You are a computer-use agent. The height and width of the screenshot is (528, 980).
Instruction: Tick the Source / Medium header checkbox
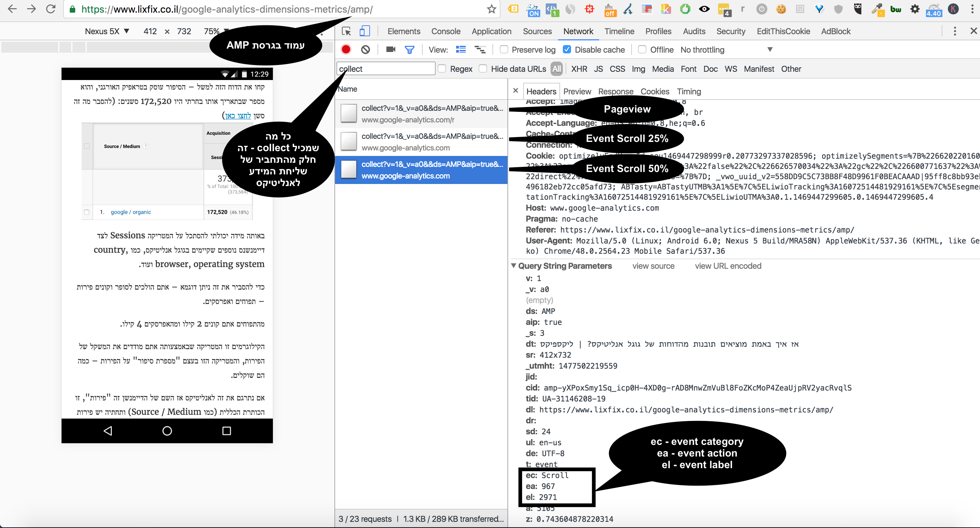(87, 146)
